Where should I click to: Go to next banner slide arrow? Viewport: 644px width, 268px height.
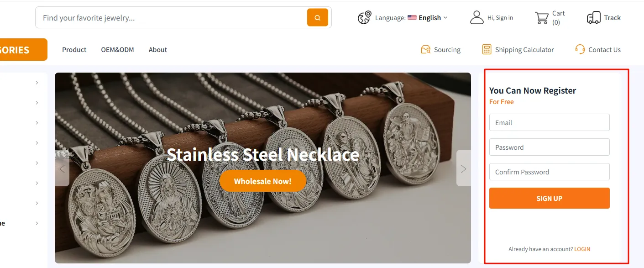[464, 168]
